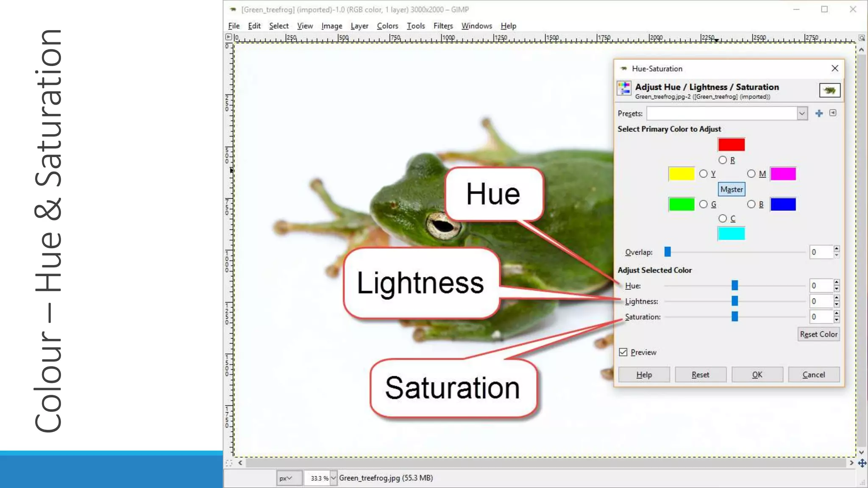
Task: Click the blue color swatch
Action: click(783, 204)
